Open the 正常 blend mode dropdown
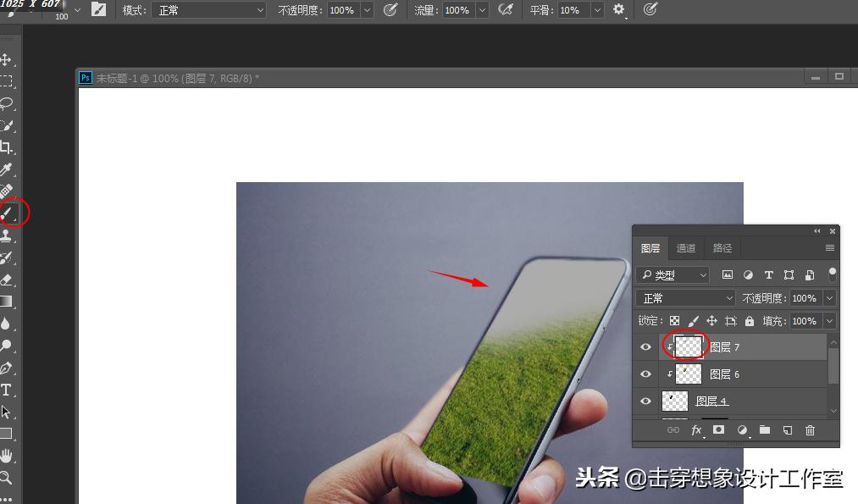This screenshot has width=858, height=504. coord(684,297)
